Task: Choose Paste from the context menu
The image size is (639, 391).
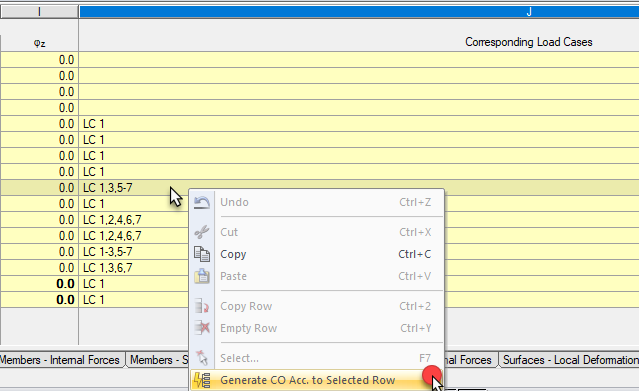Action: [x=317, y=276]
